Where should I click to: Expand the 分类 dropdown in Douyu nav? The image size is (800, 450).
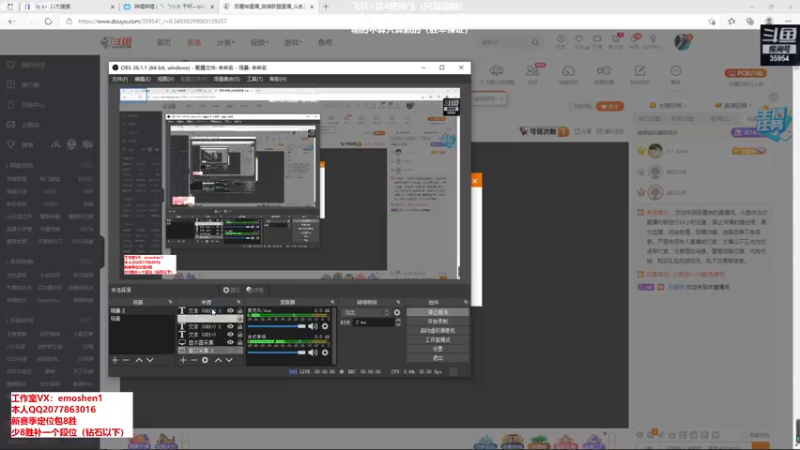(226, 42)
